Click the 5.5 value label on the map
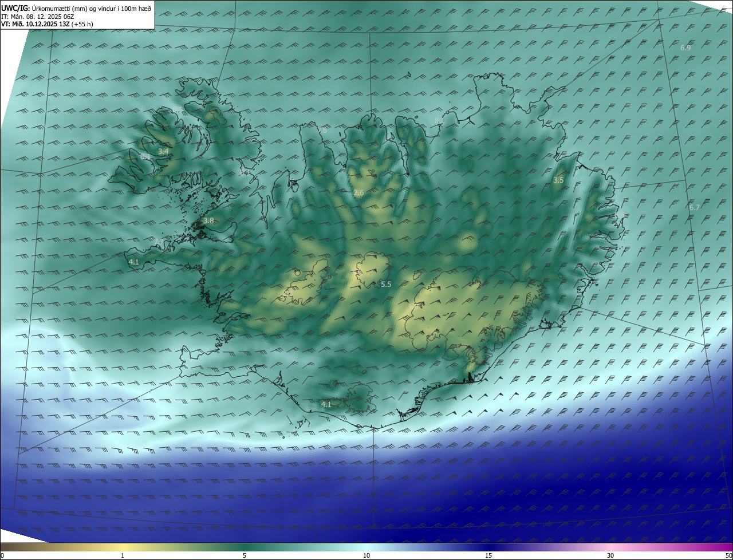 (386, 285)
